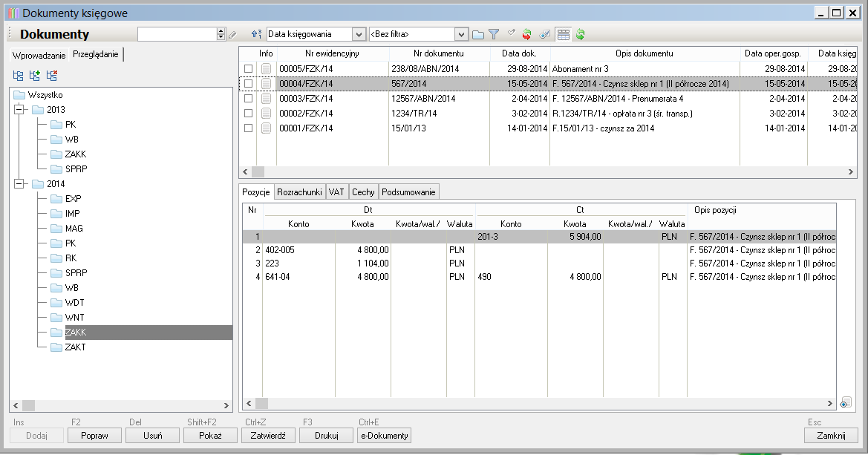Click the Usuń button
The width and height of the screenshot is (868, 455).
153,436
